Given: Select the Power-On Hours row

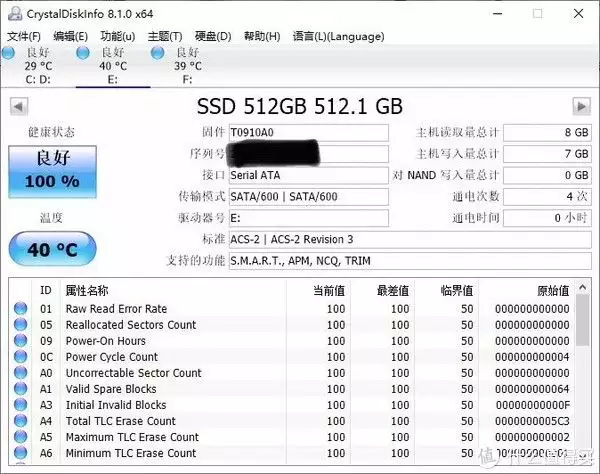Looking at the screenshot, I should (x=292, y=340).
